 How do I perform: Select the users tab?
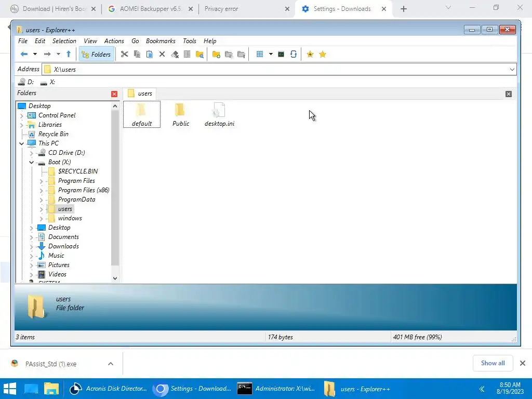coord(140,94)
